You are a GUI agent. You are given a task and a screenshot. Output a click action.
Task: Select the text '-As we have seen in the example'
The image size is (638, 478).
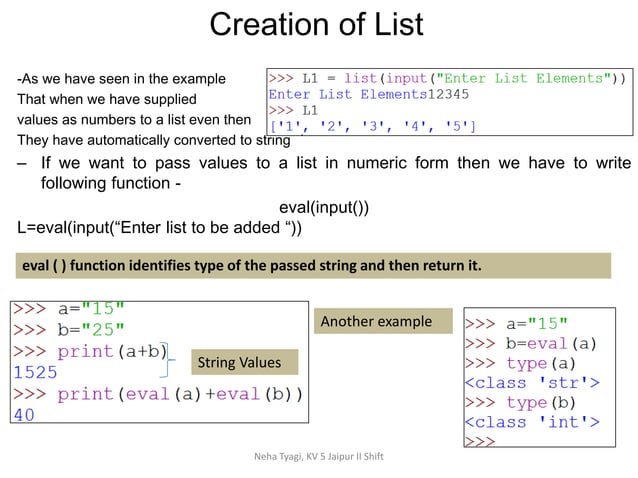pos(121,79)
